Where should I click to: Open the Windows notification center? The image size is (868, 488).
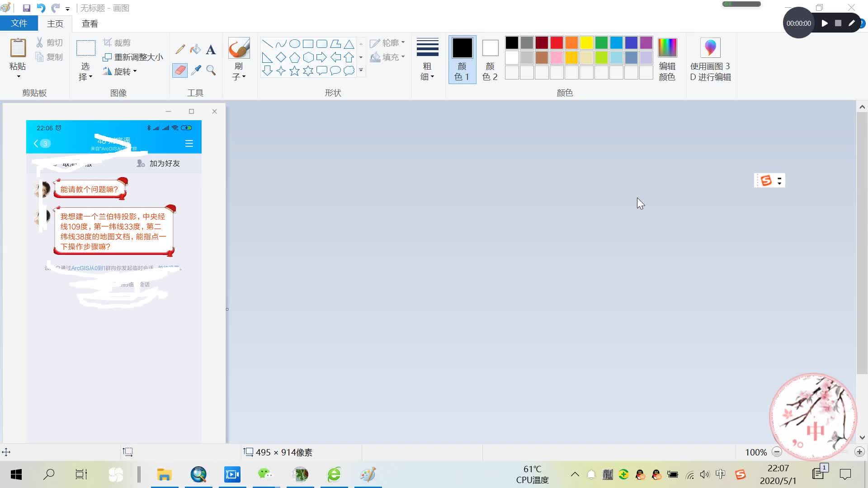845,474
